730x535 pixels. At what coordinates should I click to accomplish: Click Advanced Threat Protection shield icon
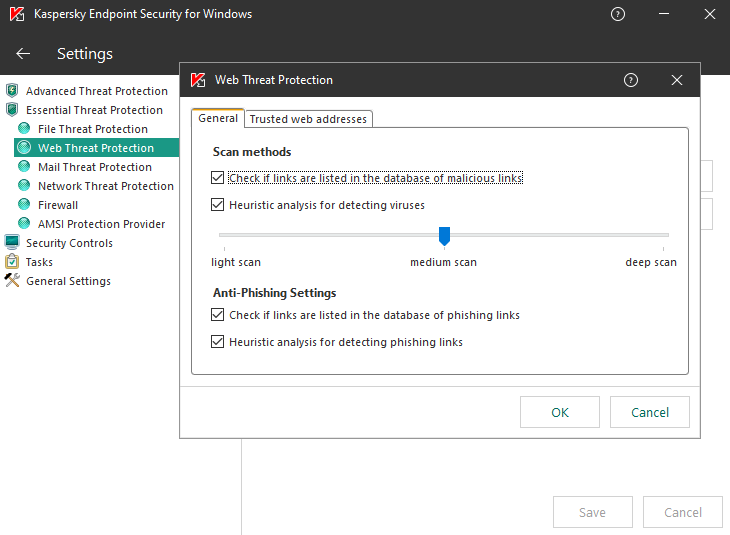click(12, 91)
